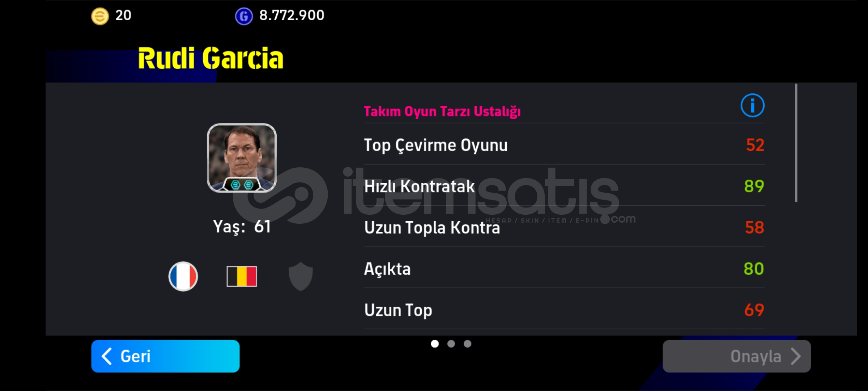868x391 pixels.
Task: Select the Top Çevirme Oyunu row
Action: pyautogui.click(x=564, y=145)
